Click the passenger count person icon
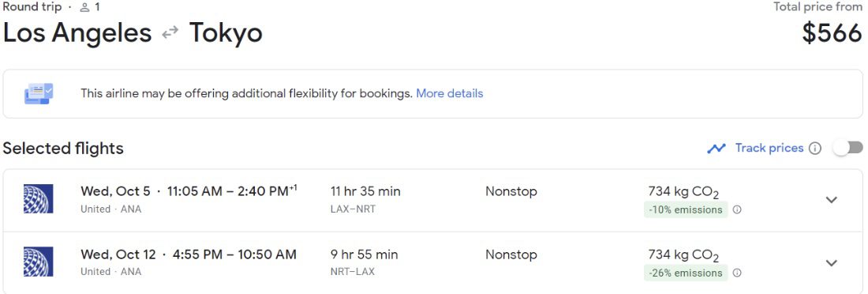The width and height of the screenshot is (868, 294). tap(84, 7)
